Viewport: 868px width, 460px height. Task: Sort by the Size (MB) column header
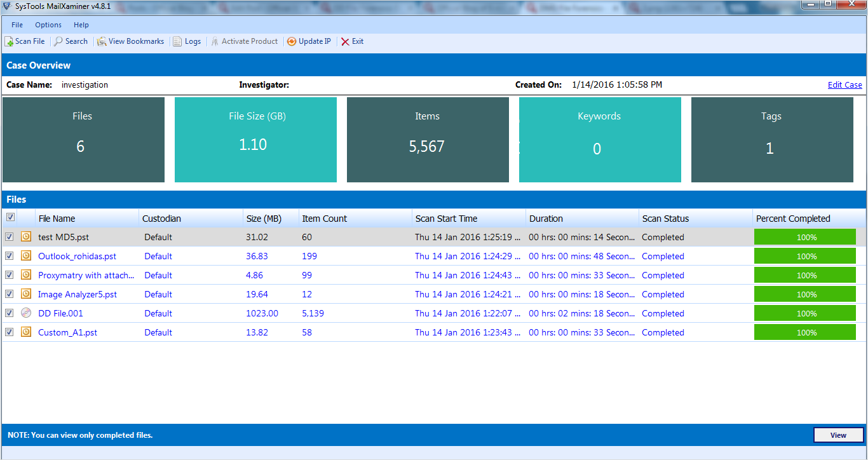(x=263, y=219)
